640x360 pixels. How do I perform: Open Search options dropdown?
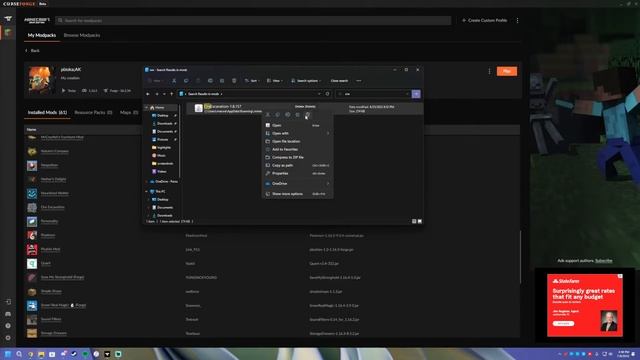306,81
